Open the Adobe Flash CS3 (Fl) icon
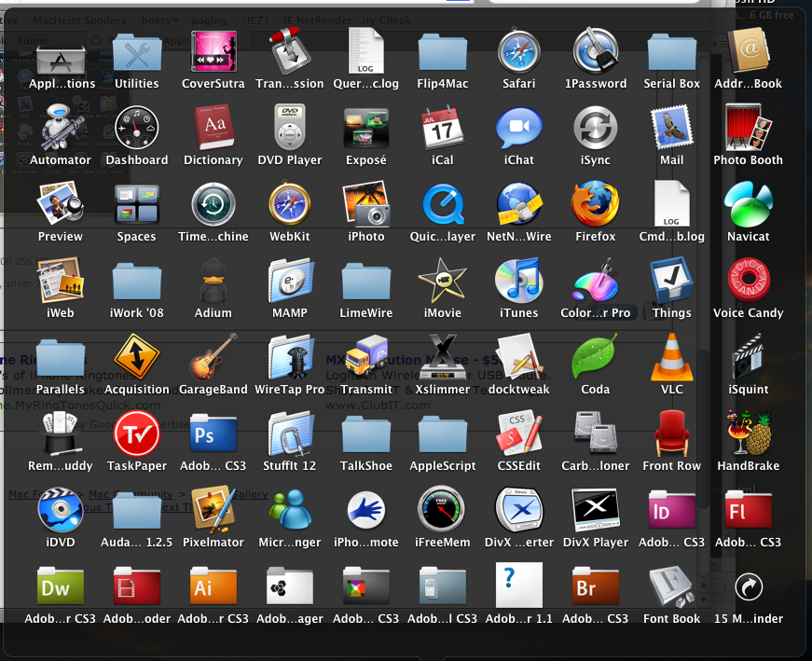 click(749, 510)
